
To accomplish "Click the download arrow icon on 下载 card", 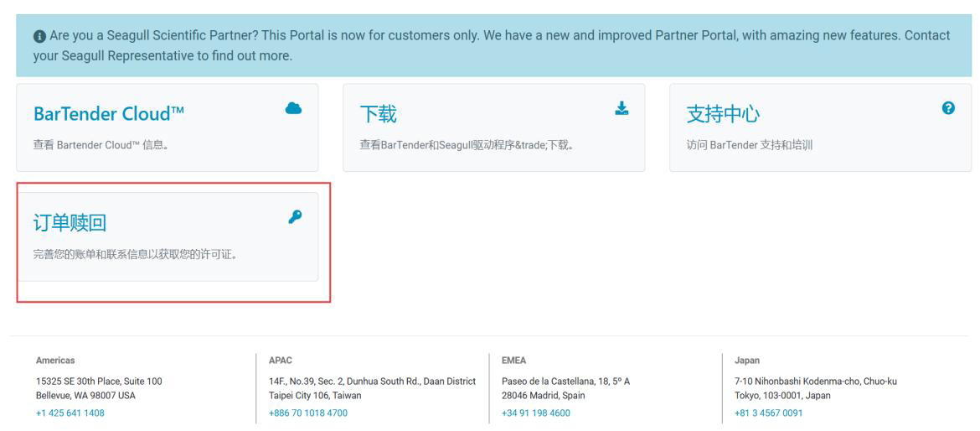I will click(622, 108).
